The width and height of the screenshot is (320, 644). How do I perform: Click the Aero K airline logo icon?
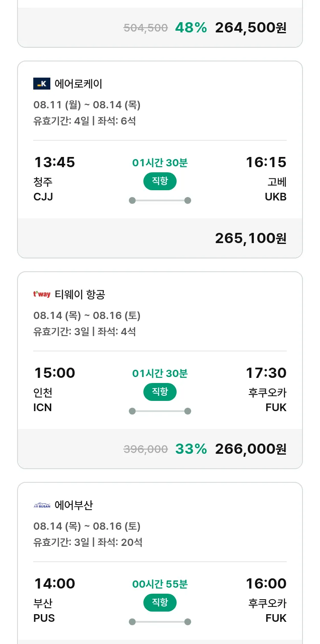pyautogui.click(x=42, y=84)
